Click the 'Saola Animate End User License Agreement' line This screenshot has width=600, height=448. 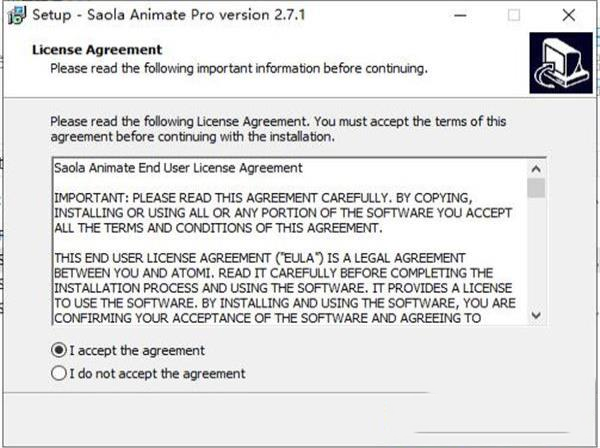tap(178, 168)
